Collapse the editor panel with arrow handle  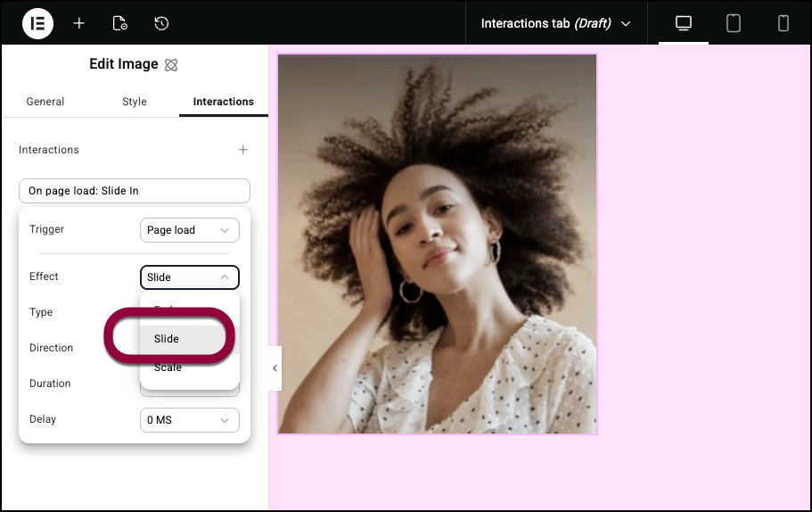click(x=275, y=367)
